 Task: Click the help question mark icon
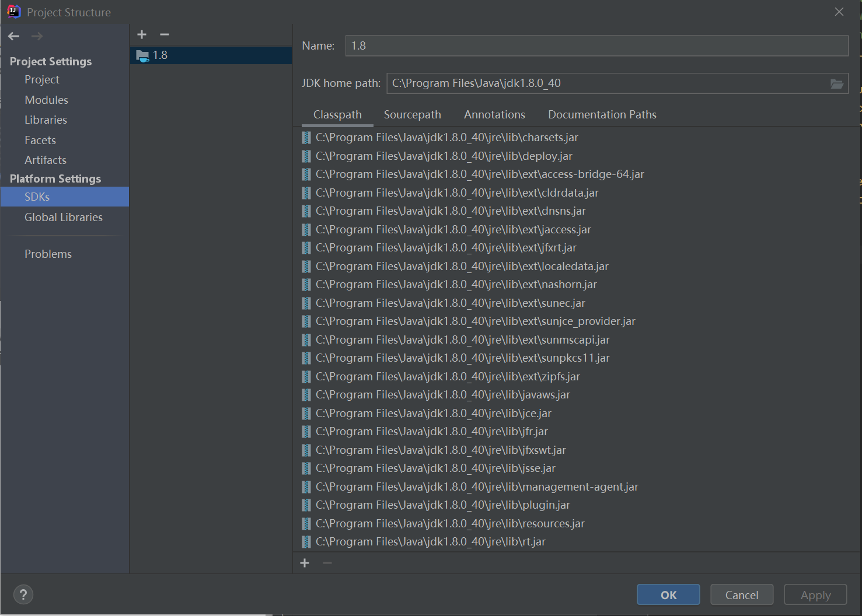point(23,594)
